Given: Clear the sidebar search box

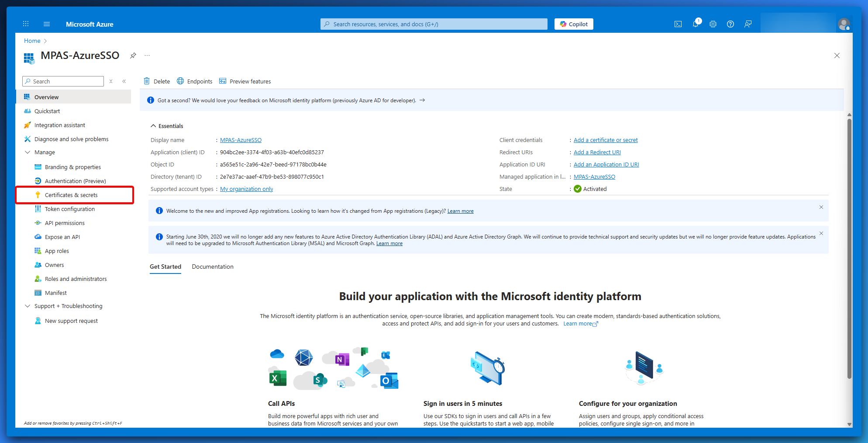Looking at the screenshot, I should tap(111, 81).
